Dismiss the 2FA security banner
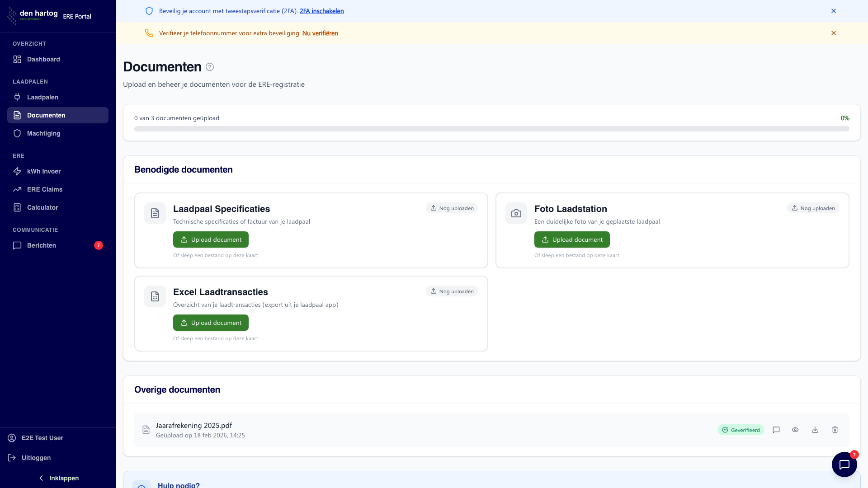 (x=834, y=11)
